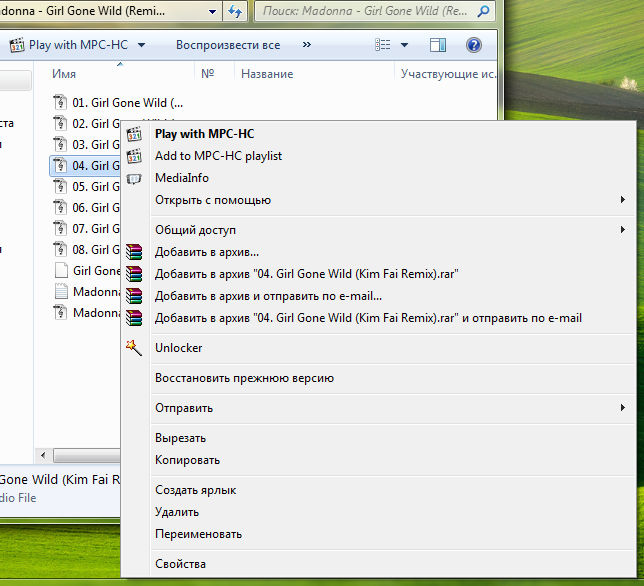Screen dimensions: 644x586
Task: Click horizontal scrollbar left arrow
Action: [x=43, y=455]
